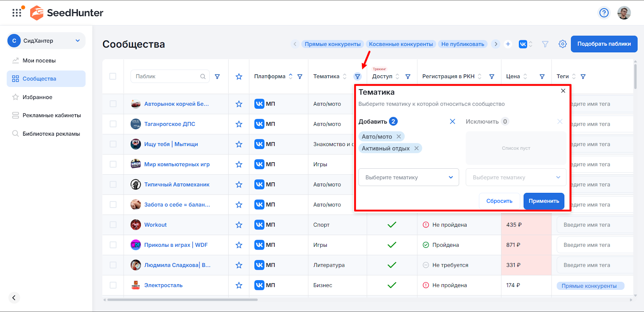Open the Тематика column filter icon
This screenshot has width=644, height=312.
(x=357, y=76)
